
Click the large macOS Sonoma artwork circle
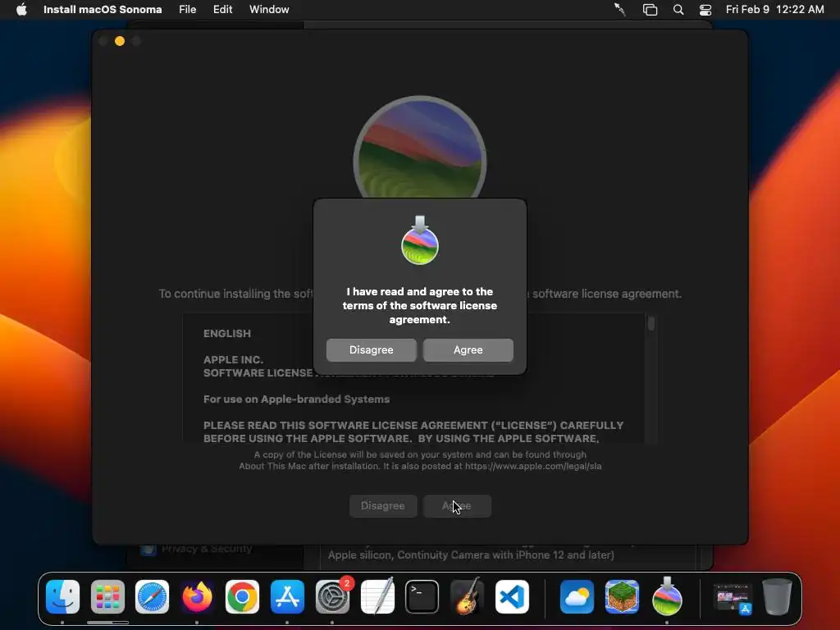pos(420,148)
